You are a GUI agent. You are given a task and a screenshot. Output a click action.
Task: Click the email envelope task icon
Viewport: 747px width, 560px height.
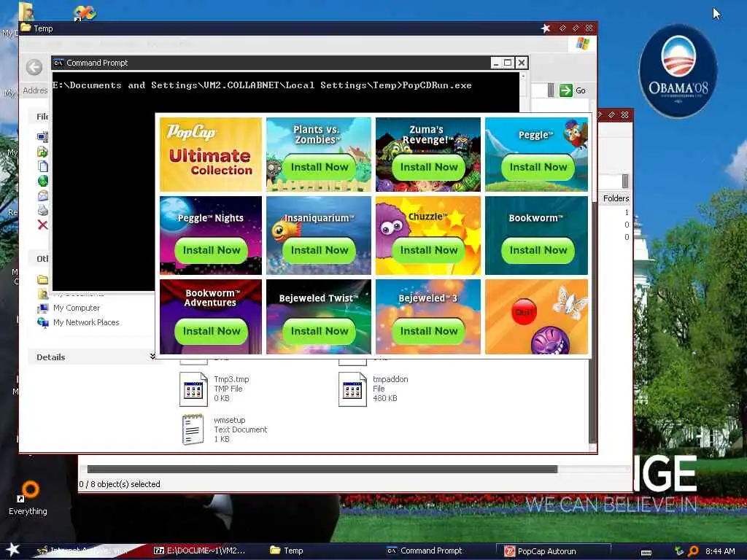pos(43,195)
